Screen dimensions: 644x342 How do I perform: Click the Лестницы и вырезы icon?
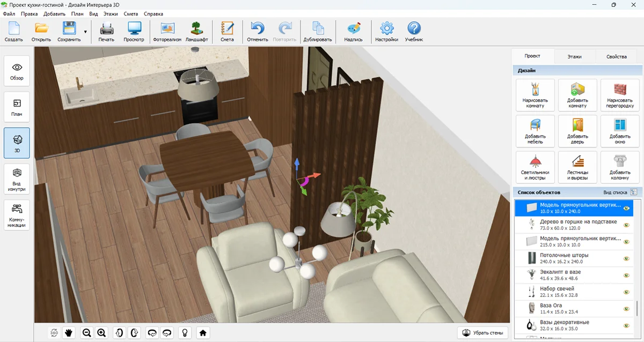(577, 167)
